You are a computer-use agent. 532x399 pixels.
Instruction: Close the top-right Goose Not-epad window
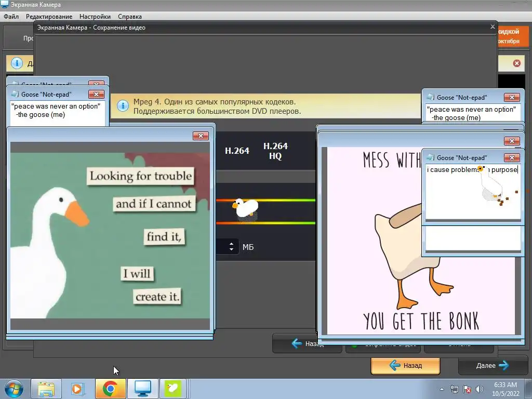512,97
